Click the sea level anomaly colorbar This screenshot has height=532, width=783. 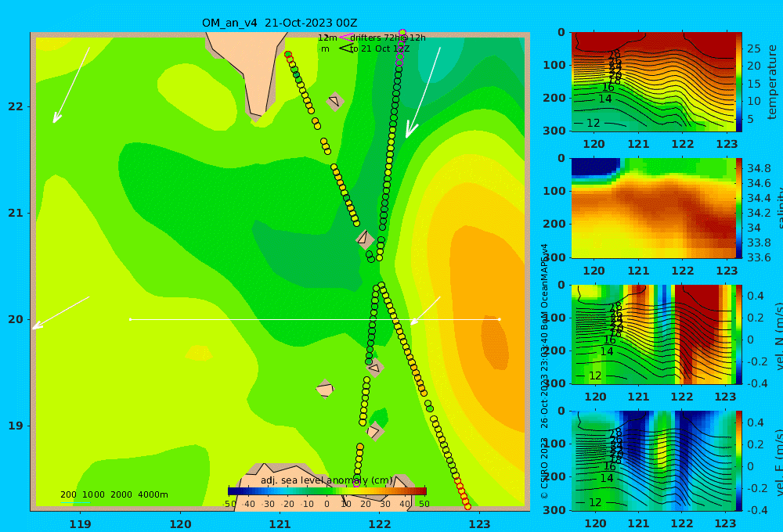pos(327,491)
